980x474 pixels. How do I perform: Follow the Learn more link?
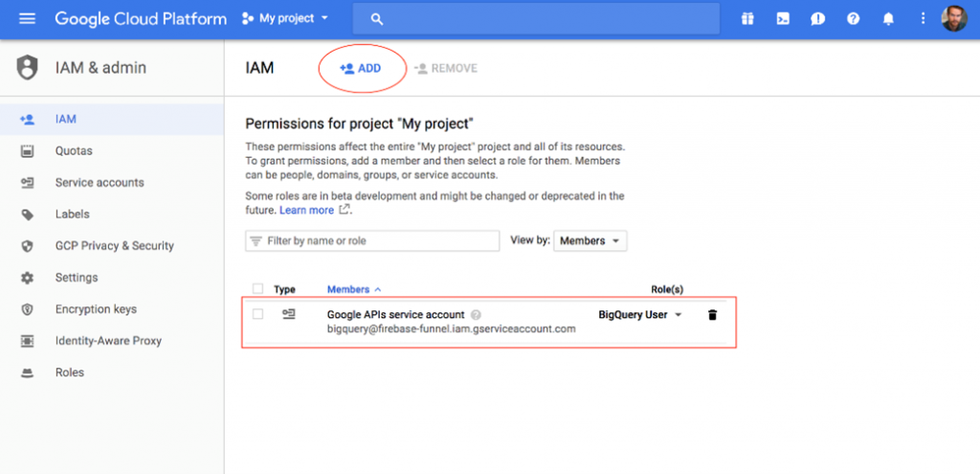click(306, 211)
